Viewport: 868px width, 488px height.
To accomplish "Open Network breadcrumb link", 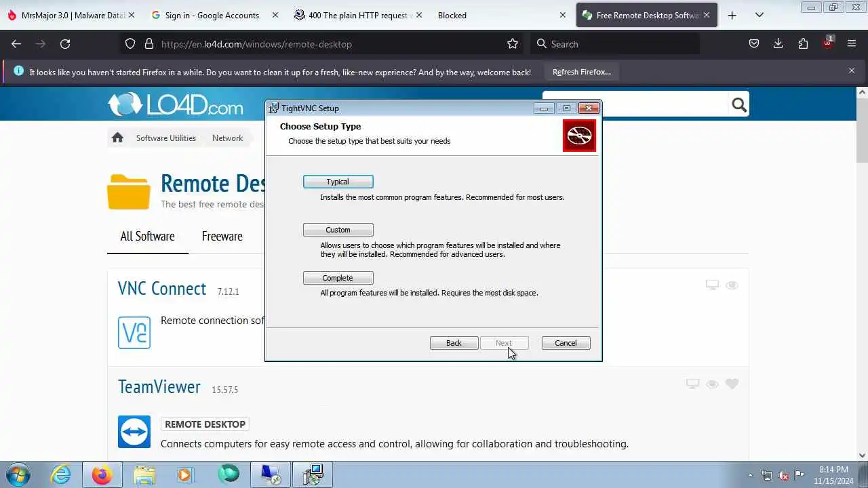I will tap(227, 138).
